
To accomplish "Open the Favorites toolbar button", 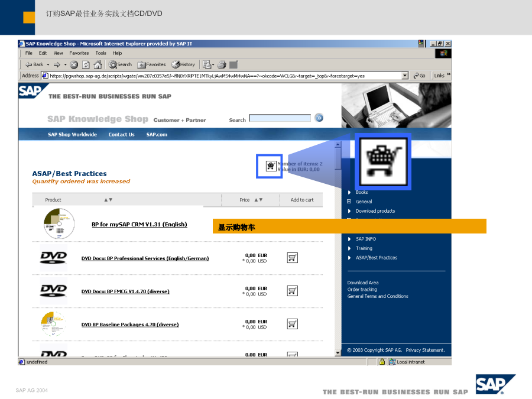I will click(x=151, y=64).
